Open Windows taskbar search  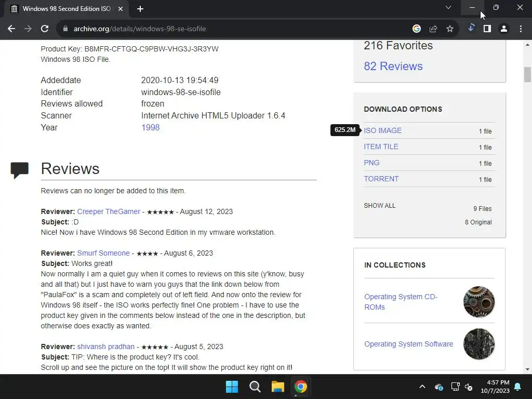tap(255, 387)
